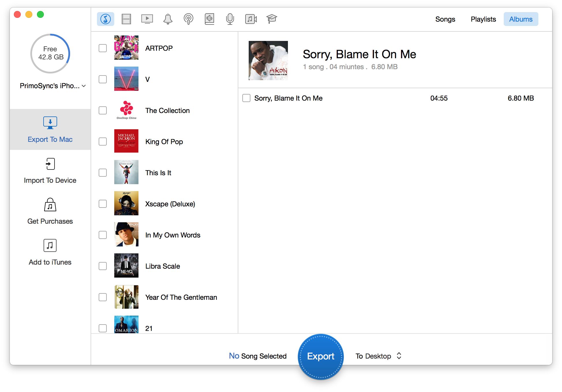
Task: Select the Libra Scale album name
Action: click(x=163, y=266)
